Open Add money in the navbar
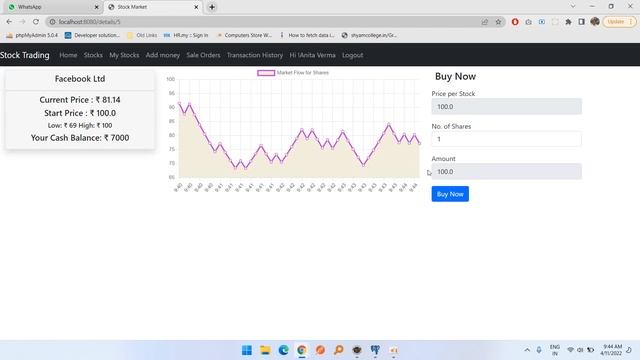Image resolution: width=640 pixels, height=360 pixels. (162, 55)
